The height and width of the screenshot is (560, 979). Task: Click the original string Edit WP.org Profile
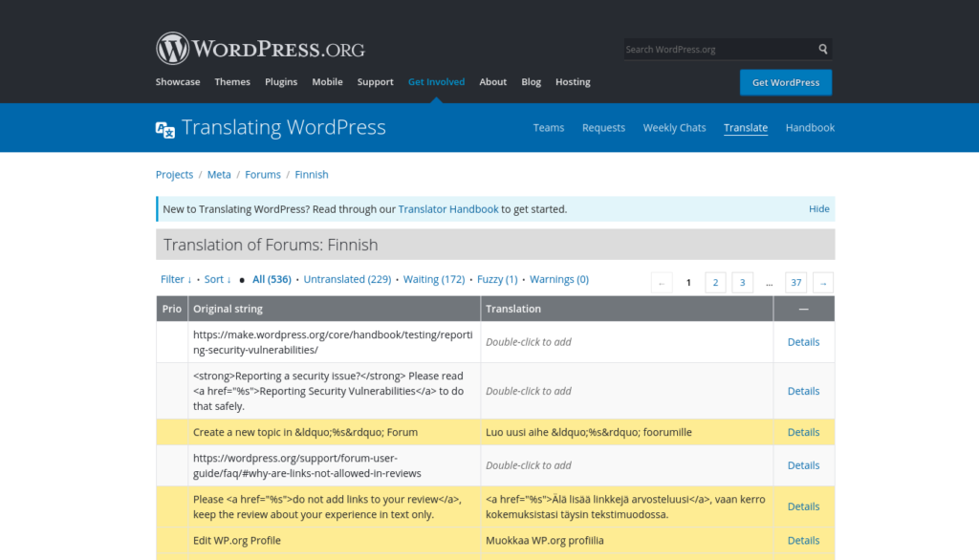(237, 541)
